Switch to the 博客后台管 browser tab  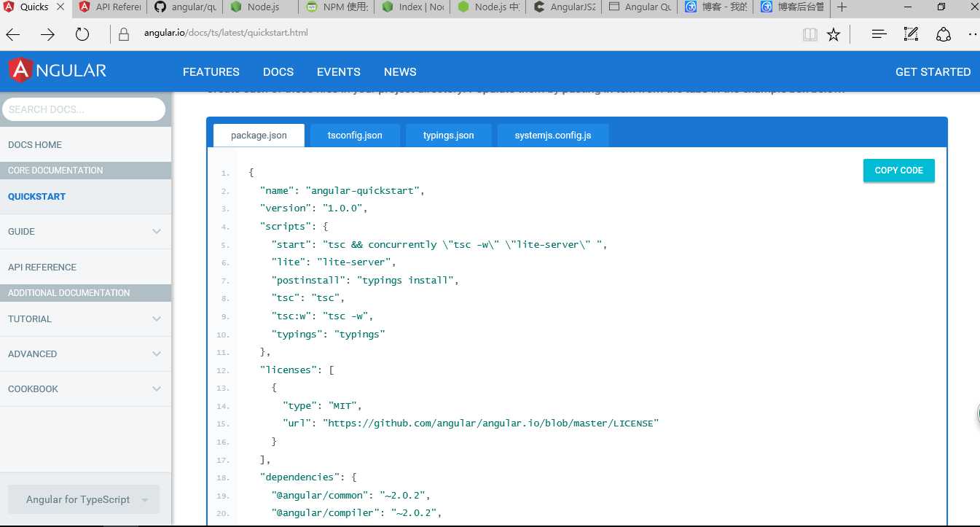791,7
